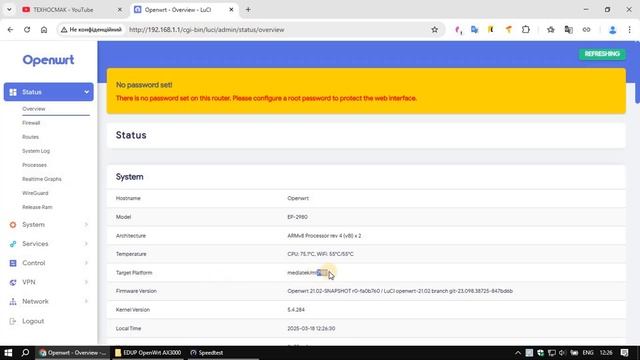This screenshot has width=640, height=360.
Task: Open the Overview submenu item
Action: (x=34, y=109)
